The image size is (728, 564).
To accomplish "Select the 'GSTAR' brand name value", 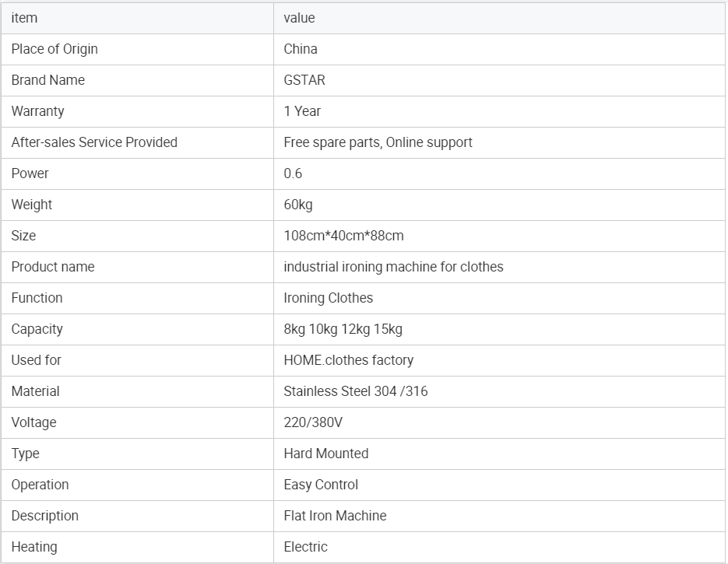I will coord(304,80).
